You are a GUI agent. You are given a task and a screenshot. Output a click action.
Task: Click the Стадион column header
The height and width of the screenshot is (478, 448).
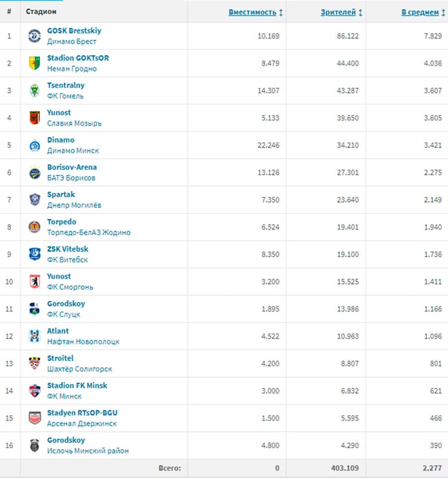(41, 12)
